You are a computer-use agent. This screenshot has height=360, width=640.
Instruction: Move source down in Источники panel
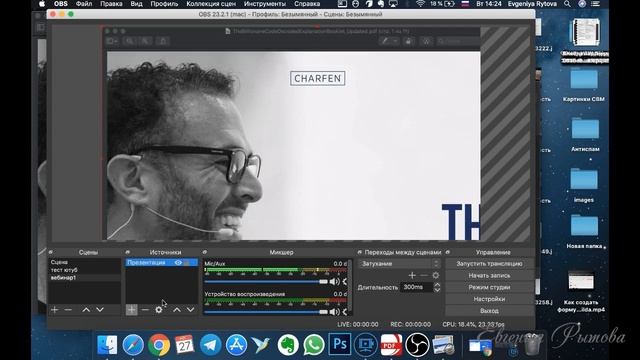pos(191,310)
